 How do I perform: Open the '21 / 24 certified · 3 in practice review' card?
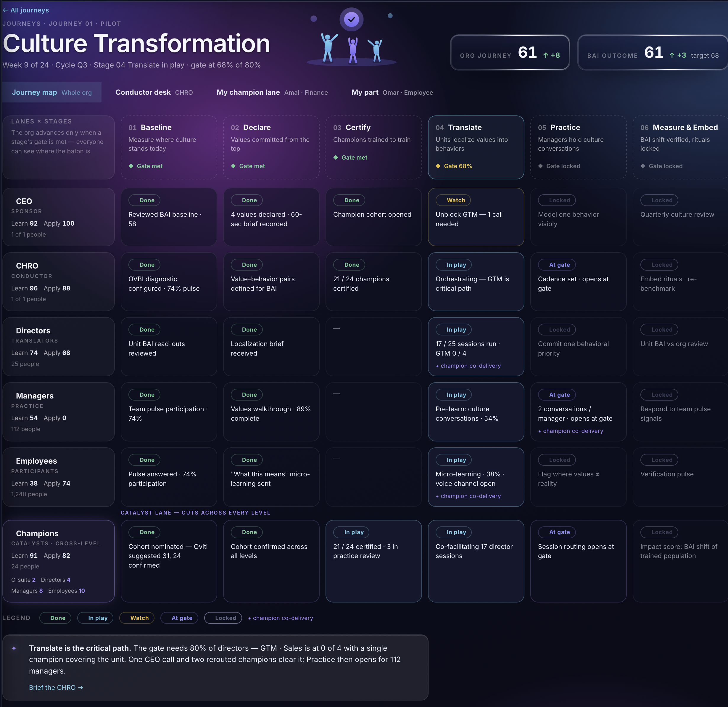tap(374, 561)
